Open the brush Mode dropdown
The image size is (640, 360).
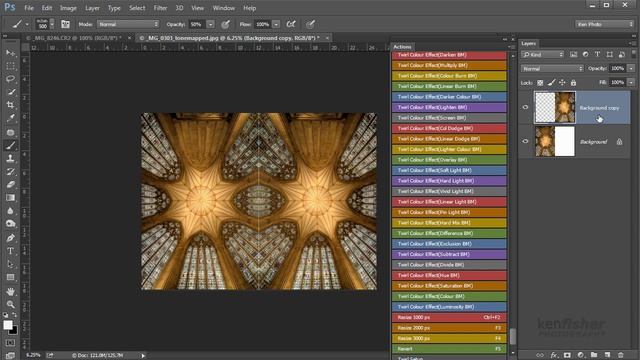128,24
